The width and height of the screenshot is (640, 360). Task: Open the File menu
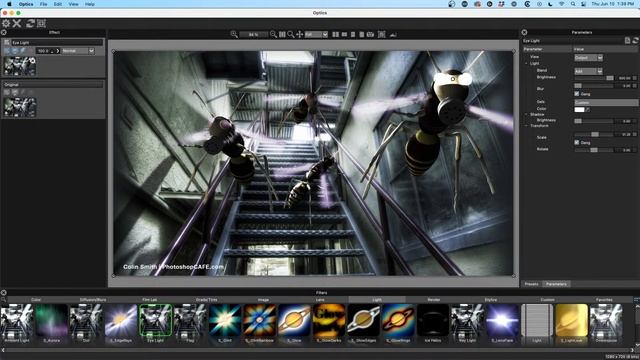[44, 4]
